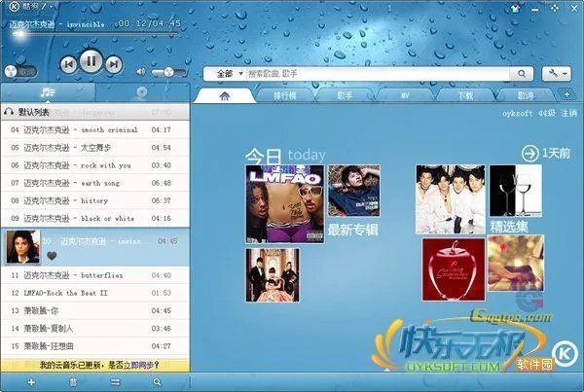Expand the 全部 search category dropdown
The height and width of the screenshot is (392, 584).
click(230, 74)
